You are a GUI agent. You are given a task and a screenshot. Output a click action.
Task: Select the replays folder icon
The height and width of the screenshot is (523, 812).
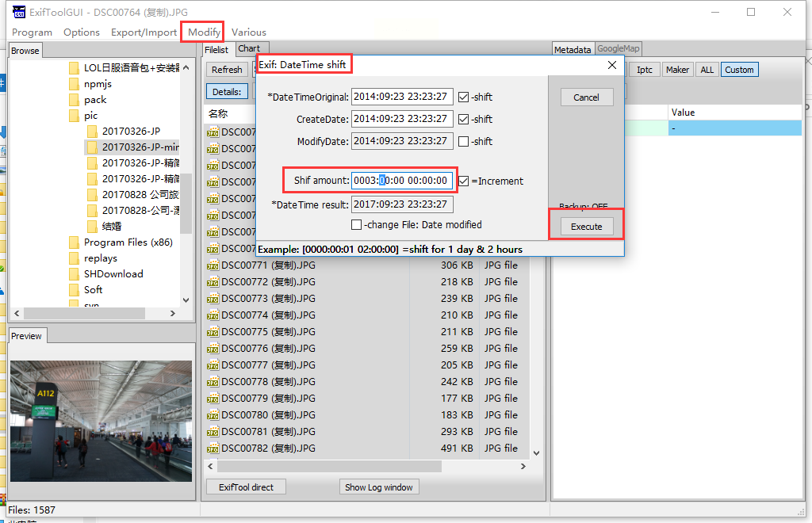click(x=74, y=258)
